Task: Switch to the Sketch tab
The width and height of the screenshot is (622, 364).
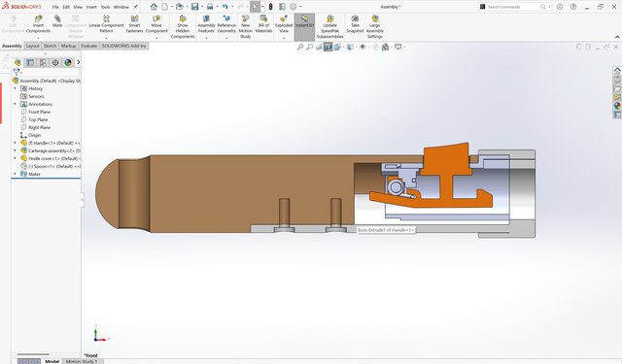Action: click(50, 46)
